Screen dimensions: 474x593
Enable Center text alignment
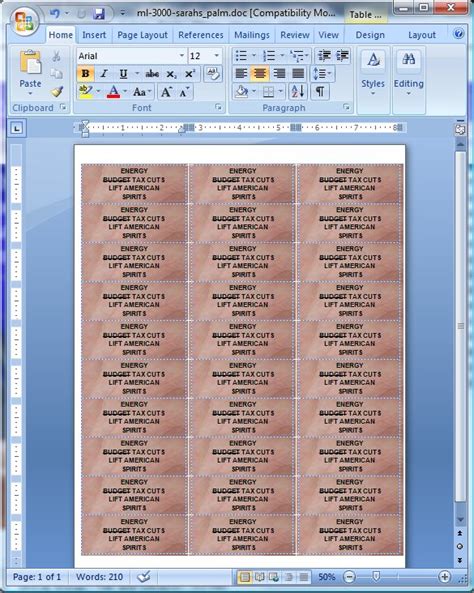point(260,73)
